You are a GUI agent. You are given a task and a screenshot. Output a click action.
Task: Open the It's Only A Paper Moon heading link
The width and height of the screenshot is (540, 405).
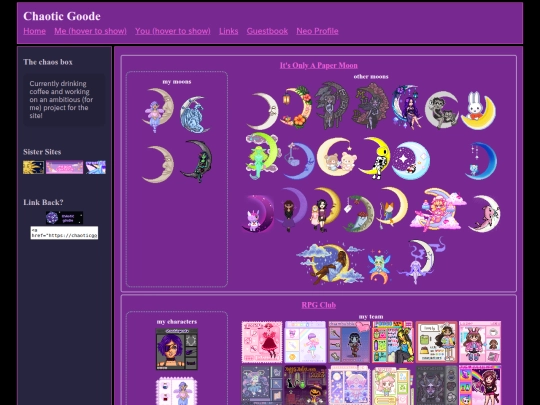pyautogui.click(x=319, y=65)
